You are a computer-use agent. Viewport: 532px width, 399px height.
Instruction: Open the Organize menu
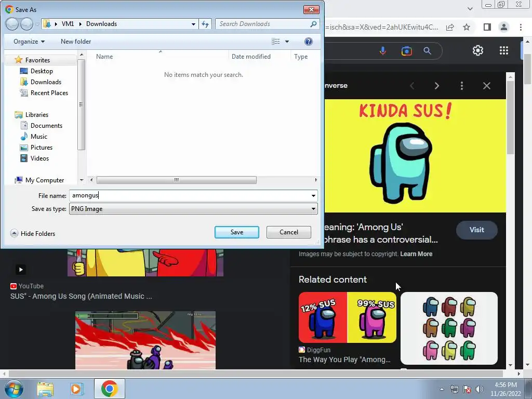pos(29,42)
